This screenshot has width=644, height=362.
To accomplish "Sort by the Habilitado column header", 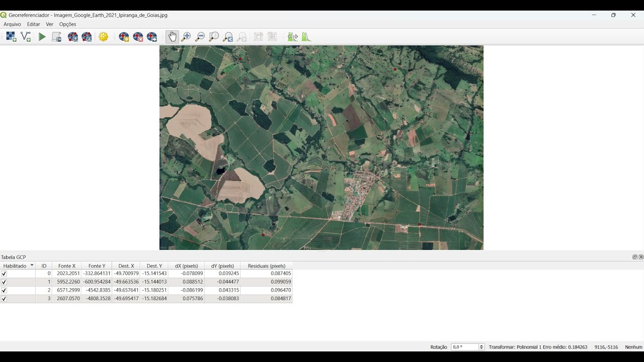I will [18, 265].
